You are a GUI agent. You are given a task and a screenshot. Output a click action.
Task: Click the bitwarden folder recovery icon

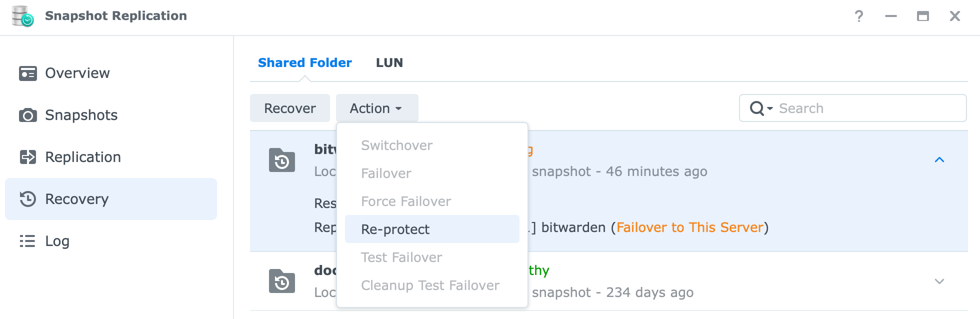click(x=282, y=160)
